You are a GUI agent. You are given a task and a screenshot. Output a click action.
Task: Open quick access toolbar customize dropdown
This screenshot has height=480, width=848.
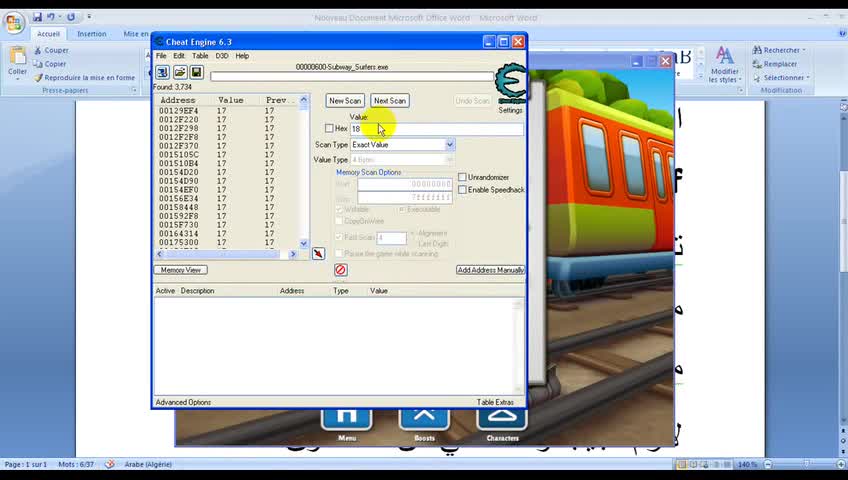point(89,17)
